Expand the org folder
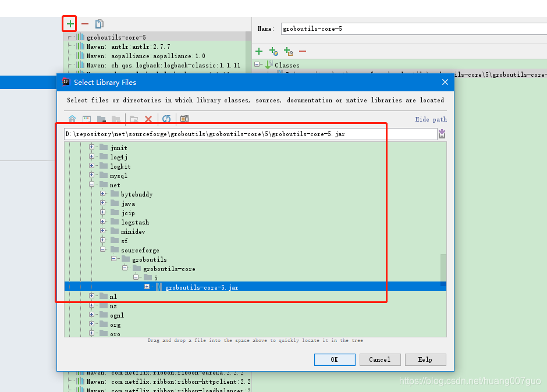 (91, 323)
